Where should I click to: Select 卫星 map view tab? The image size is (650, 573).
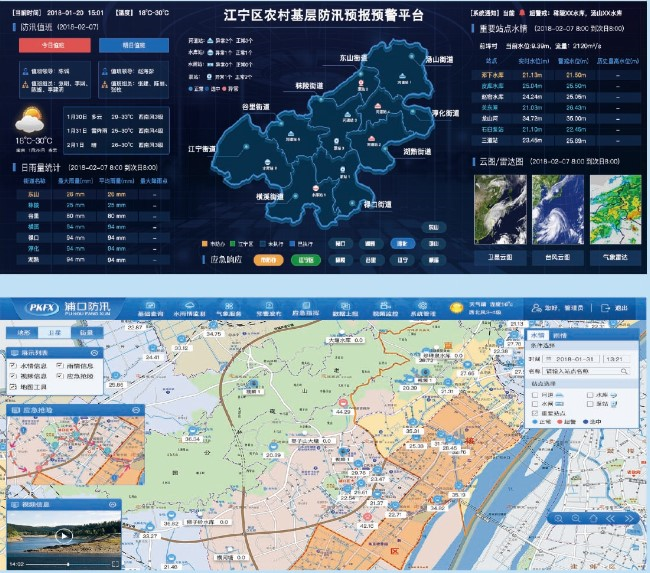click(55, 333)
